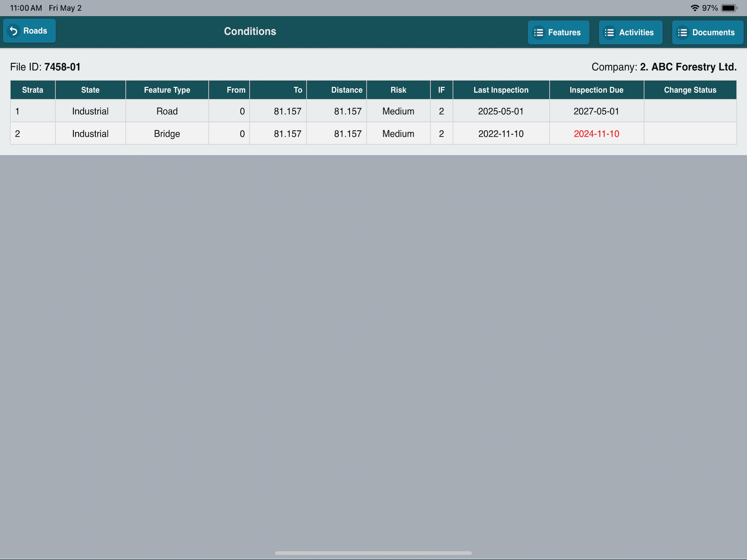747x560 pixels.
Task: Go back using the Roads arrow icon
Action: point(13,31)
